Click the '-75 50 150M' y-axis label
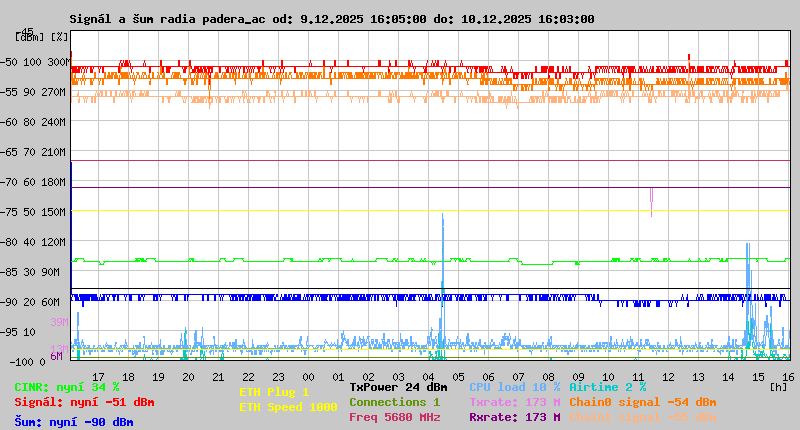This screenshot has height=430, width=800. click(33, 212)
